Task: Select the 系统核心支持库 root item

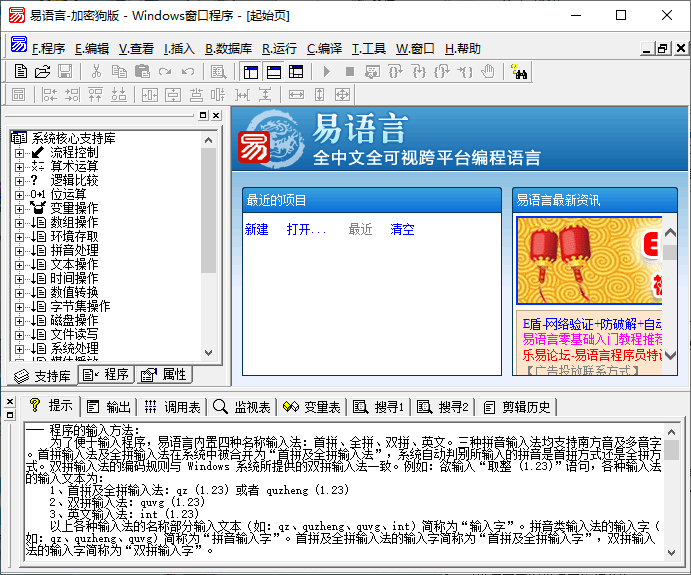Action: coord(73,138)
